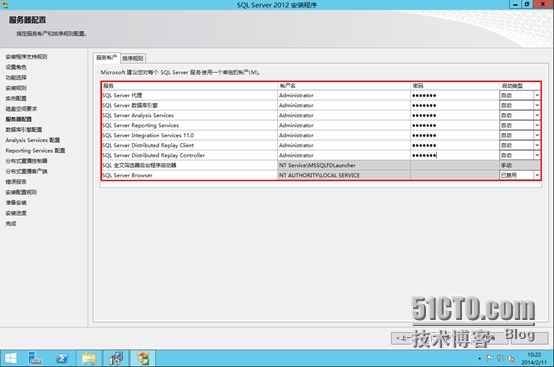This screenshot has height=367, width=554.
Task: Open startup type dropdown for SQL Server 数据库引擎
Action: click(x=537, y=105)
